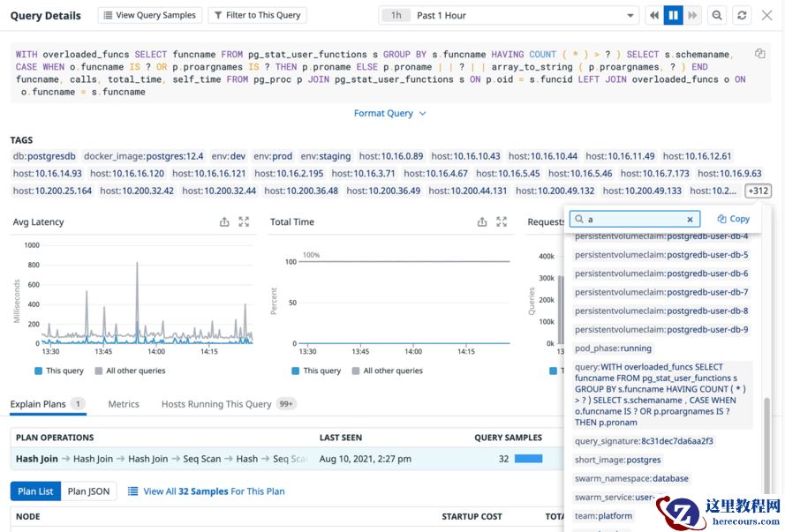
Task: Click the query samples bar for 32 samples
Action: click(528, 459)
